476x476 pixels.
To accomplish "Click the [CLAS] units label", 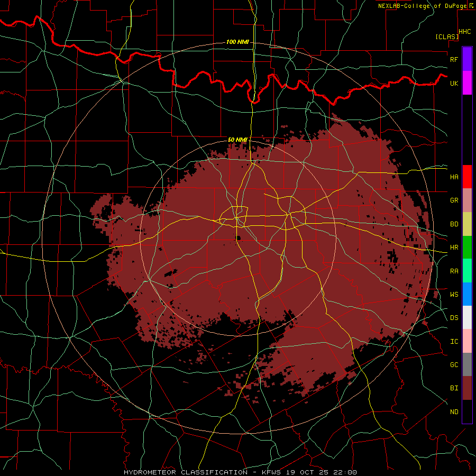I will point(447,36).
